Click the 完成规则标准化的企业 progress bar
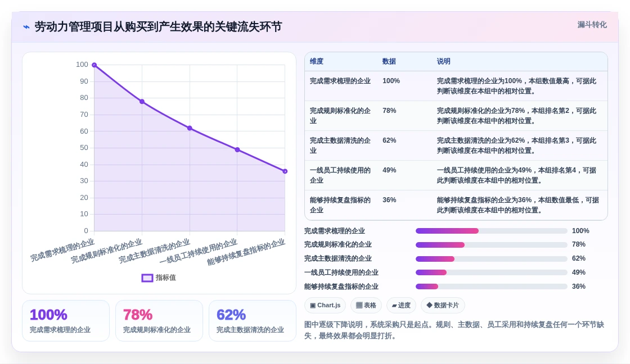 pos(492,245)
